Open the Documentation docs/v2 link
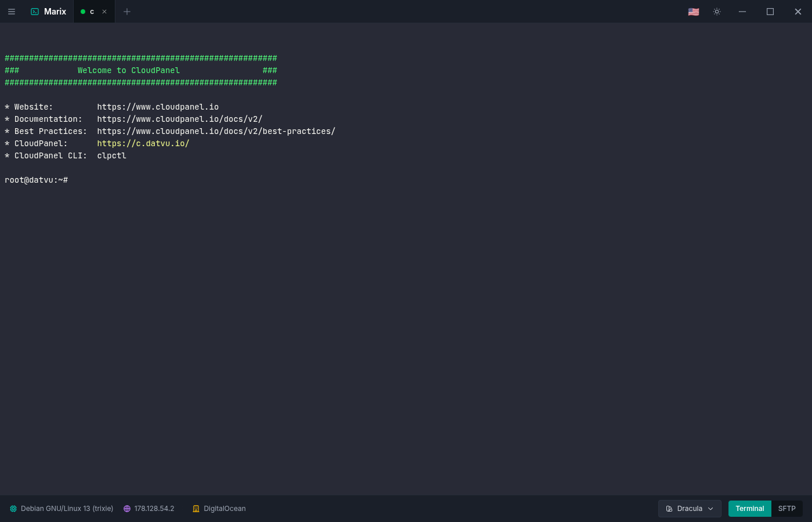The height and width of the screenshot is (522, 812). 179,118
